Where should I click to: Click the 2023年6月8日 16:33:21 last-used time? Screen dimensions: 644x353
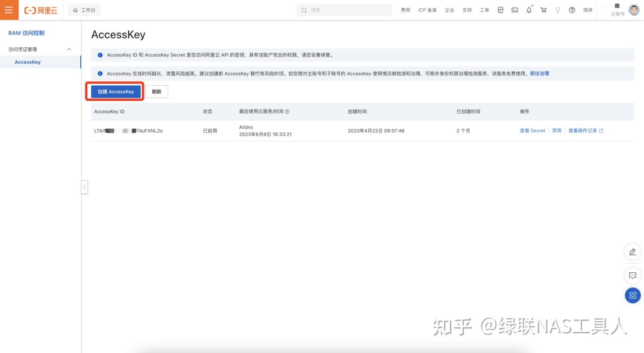point(266,134)
